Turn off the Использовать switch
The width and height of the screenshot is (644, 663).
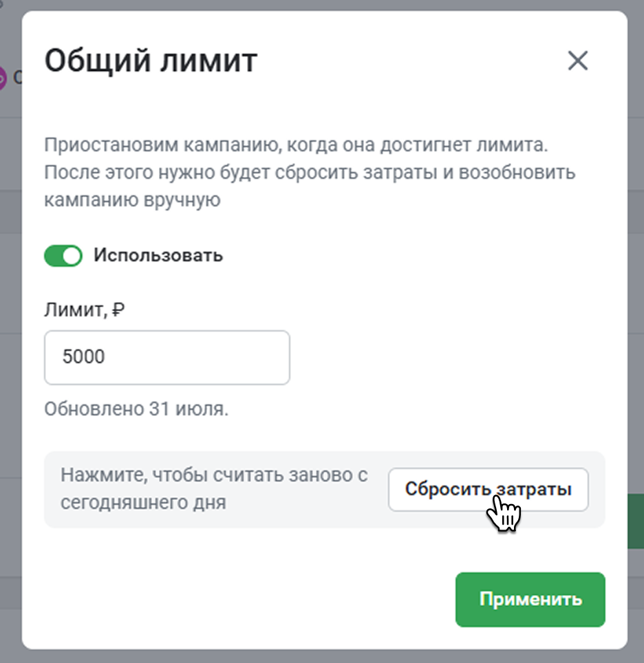[x=63, y=255]
